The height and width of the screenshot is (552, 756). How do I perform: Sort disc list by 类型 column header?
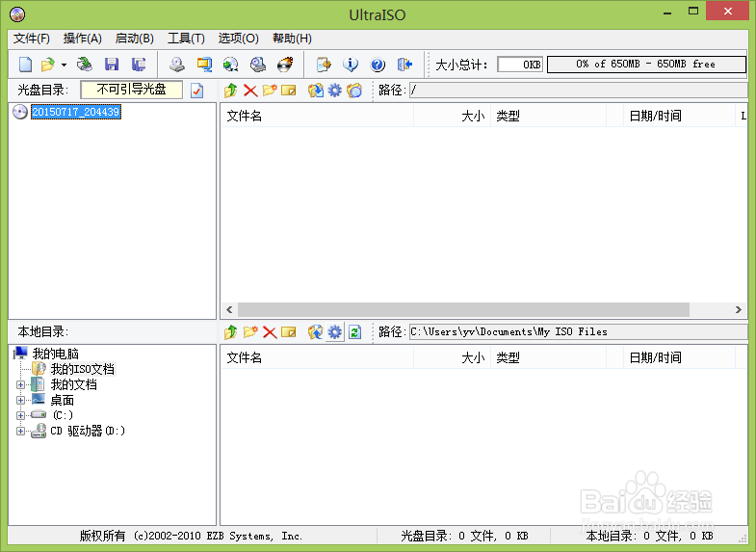(548, 116)
